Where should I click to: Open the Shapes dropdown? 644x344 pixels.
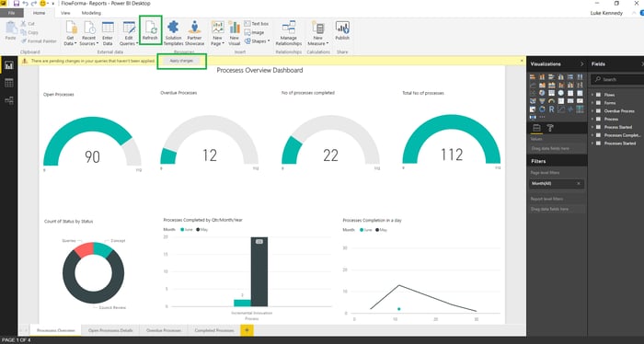[x=257, y=41]
